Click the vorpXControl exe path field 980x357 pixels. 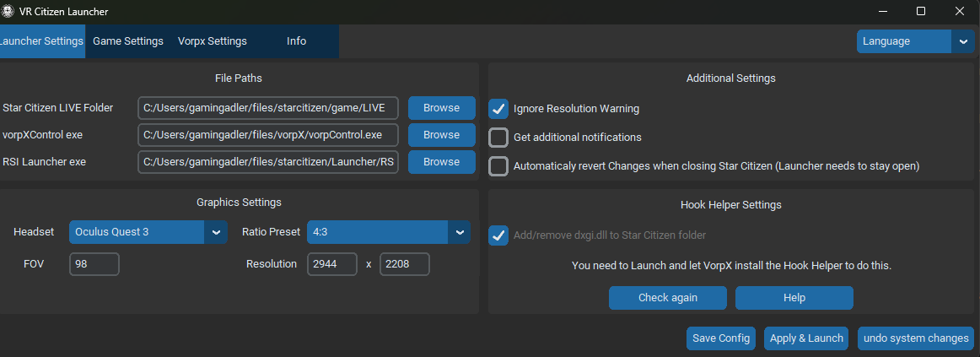coord(268,134)
